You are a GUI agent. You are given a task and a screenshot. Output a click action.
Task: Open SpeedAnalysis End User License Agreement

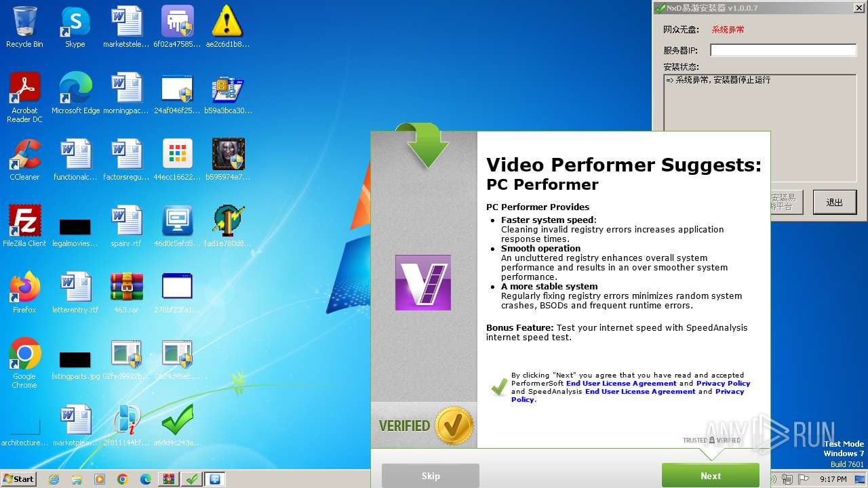[640, 392]
